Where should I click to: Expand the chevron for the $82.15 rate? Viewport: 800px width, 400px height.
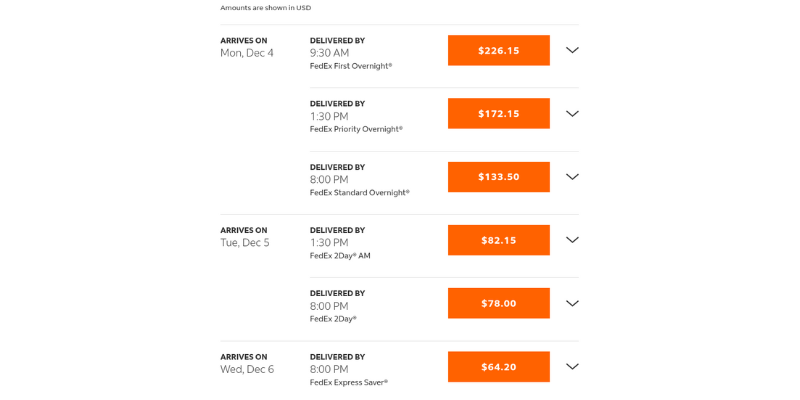[x=572, y=240]
